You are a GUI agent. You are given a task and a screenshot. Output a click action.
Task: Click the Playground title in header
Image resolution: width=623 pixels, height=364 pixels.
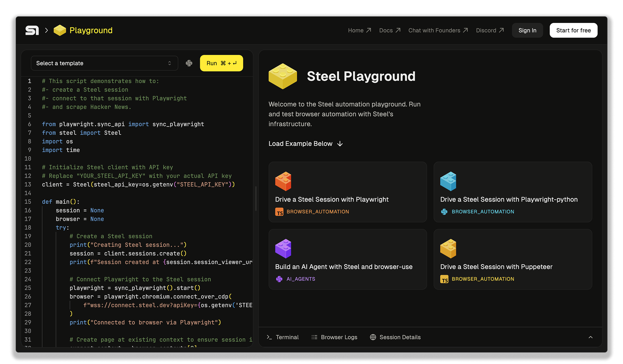pos(91,30)
